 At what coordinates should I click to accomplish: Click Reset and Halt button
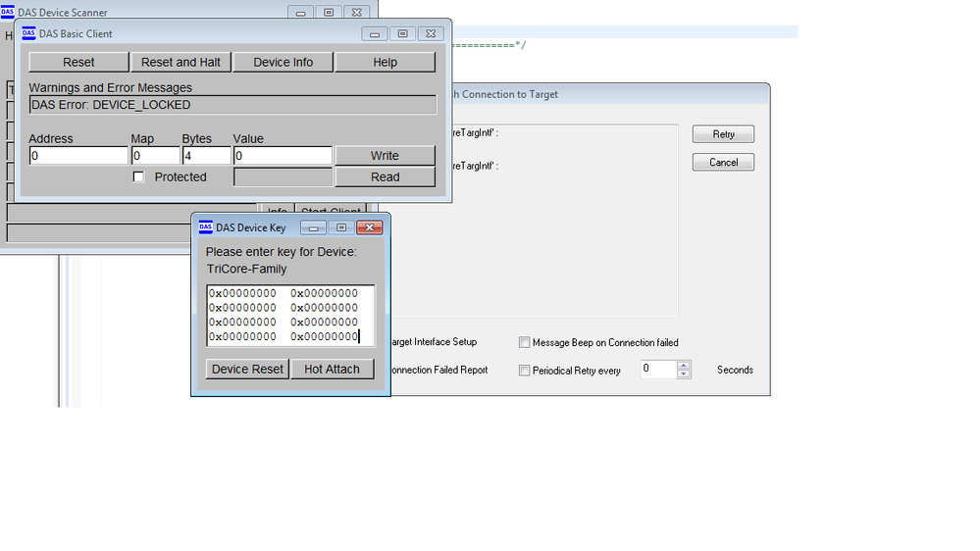pyautogui.click(x=181, y=63)
